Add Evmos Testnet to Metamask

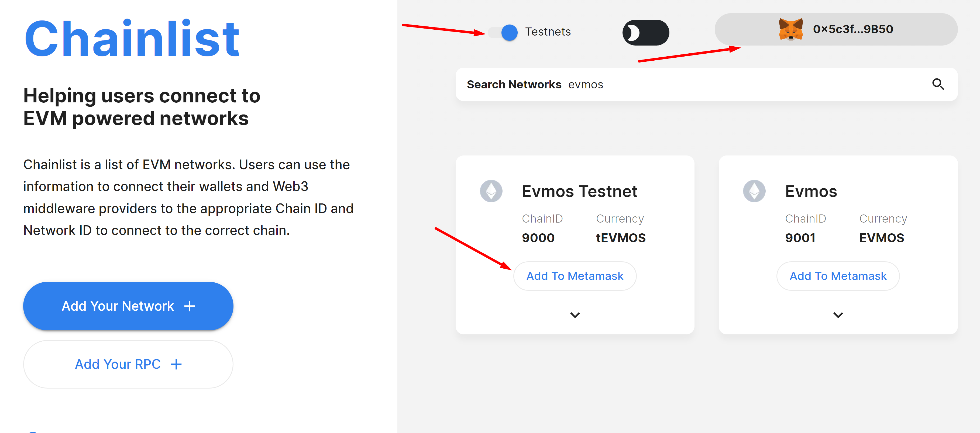[575, 276]
